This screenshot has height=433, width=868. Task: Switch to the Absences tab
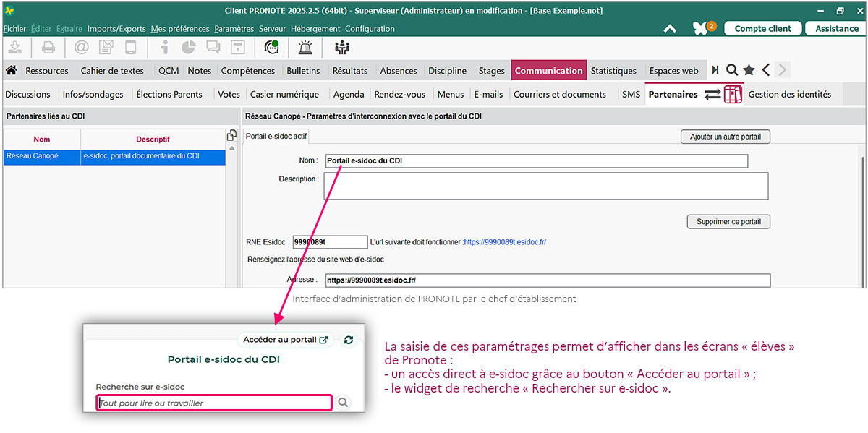pyautogui.click(x=399, y=71)
